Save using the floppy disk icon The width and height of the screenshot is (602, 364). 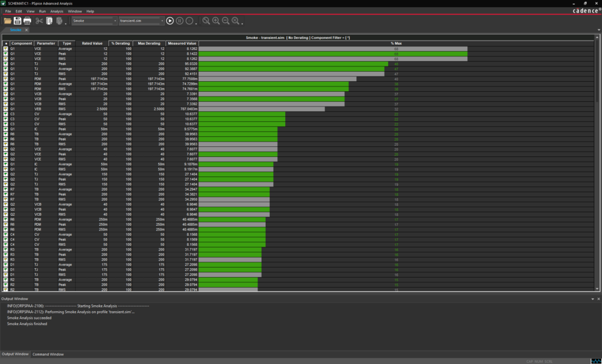17,21
